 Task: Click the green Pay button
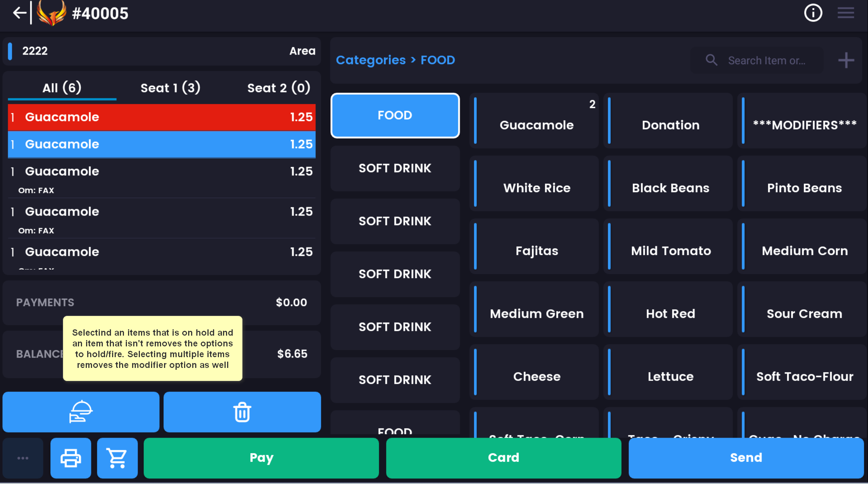(261, 458)
